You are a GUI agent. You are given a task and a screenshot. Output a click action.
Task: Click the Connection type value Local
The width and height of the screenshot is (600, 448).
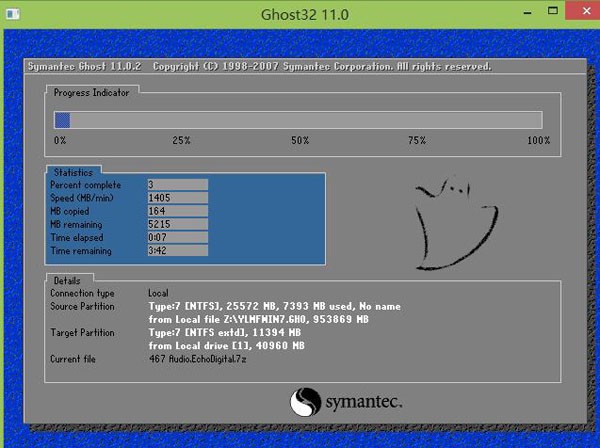coord(158,293)
